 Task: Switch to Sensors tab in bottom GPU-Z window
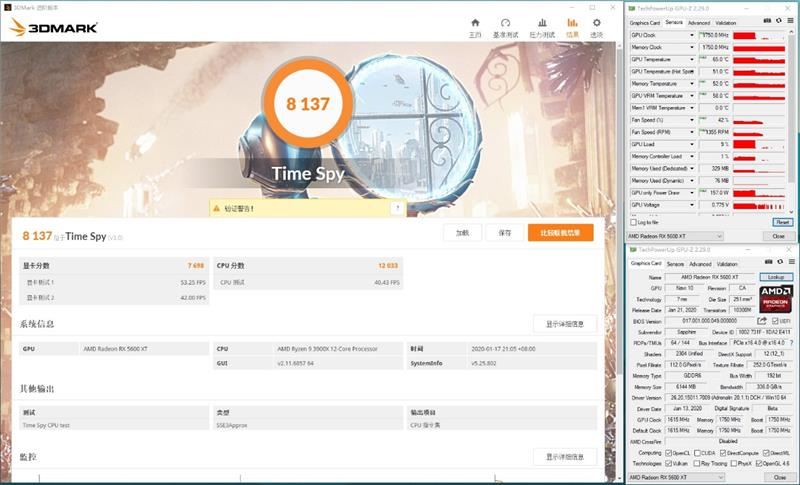[675, 264]
